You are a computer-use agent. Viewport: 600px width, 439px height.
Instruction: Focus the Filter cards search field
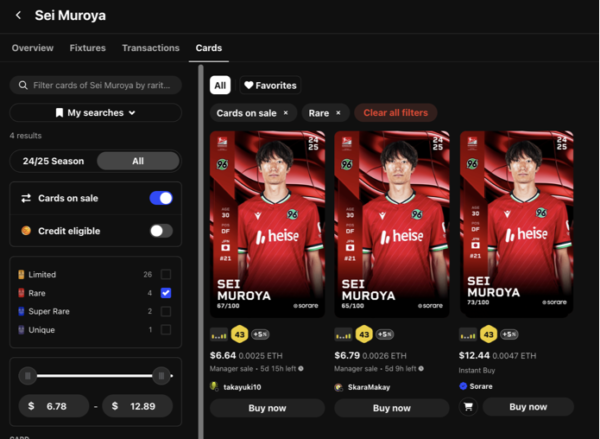pyautogui.click(x=96, y=85)
